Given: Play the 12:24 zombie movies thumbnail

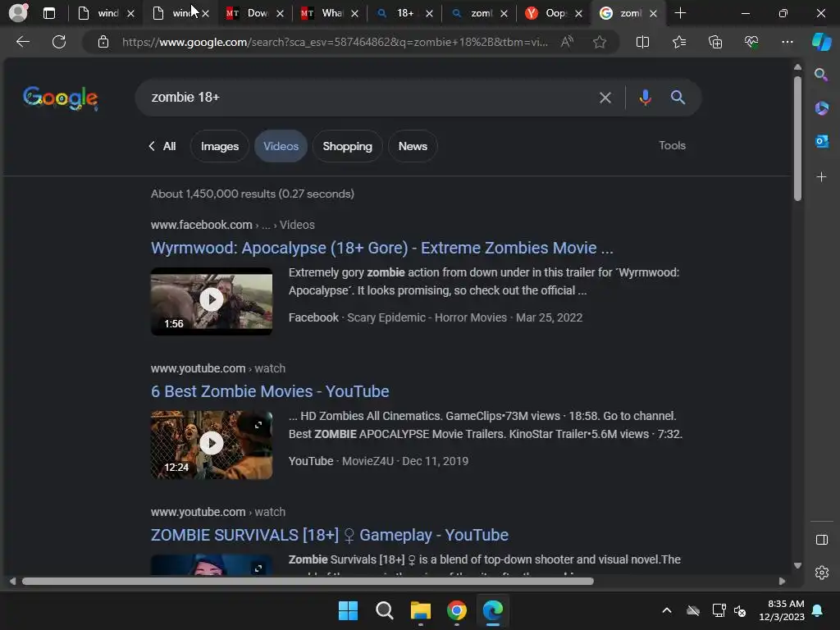Looking at the screenshot, I should (x=212, y=445).
